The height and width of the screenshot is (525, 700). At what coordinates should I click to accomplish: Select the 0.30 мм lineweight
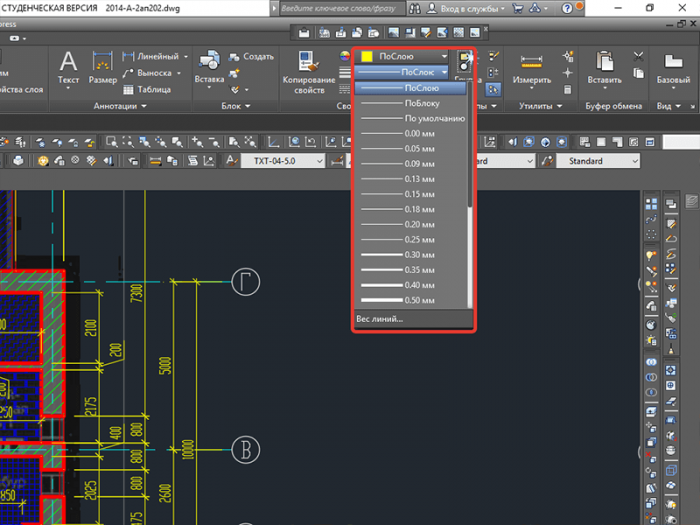pyautogui.click(x=411, y=255)
